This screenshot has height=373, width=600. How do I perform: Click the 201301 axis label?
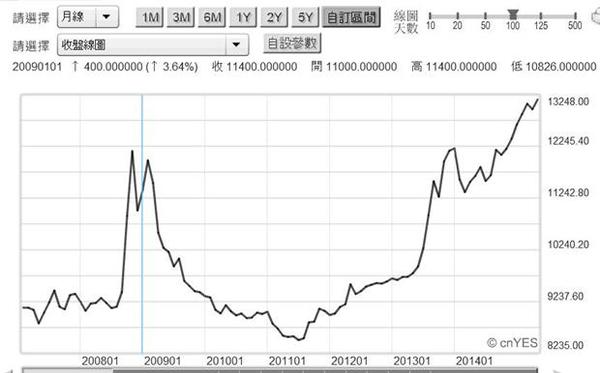tap(412, 361)
